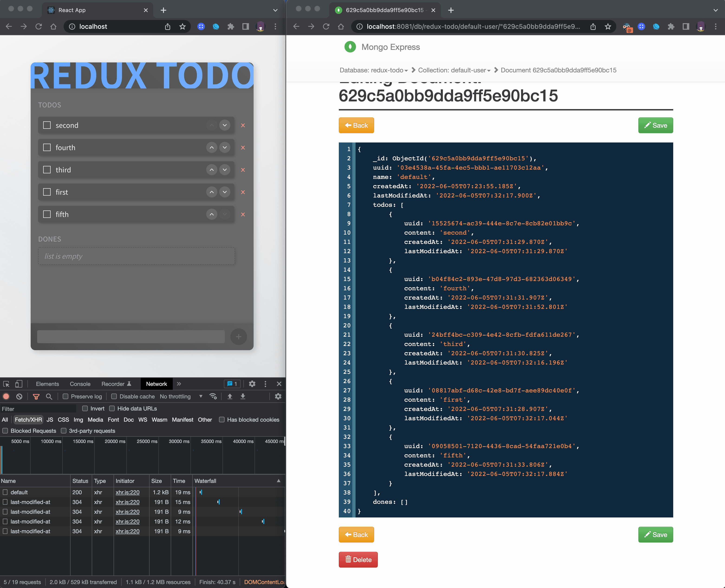Enable the Preserve log checkbox

click(x=65, y=396)
